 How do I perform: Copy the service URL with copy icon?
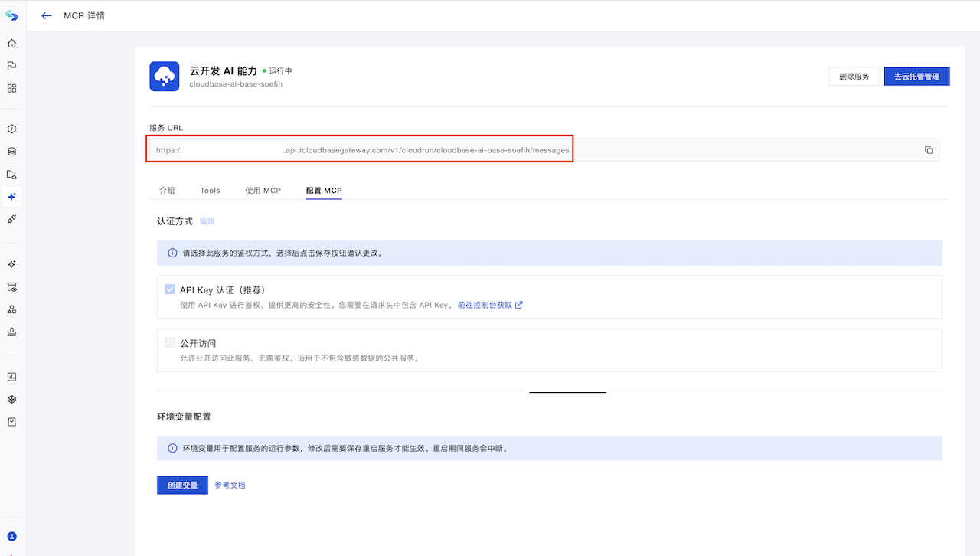point(928,150)
